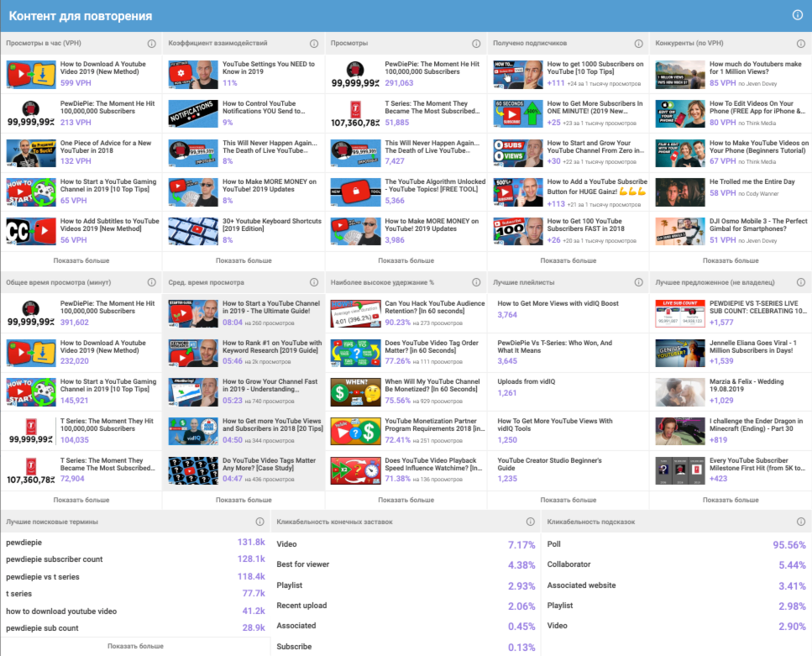The height and width of the screenshot is (656, 812).
Task: Open thumbnail for One Piece of Advice for a New YouTuber
Action: pyautogui.click(x=31, y=153)
